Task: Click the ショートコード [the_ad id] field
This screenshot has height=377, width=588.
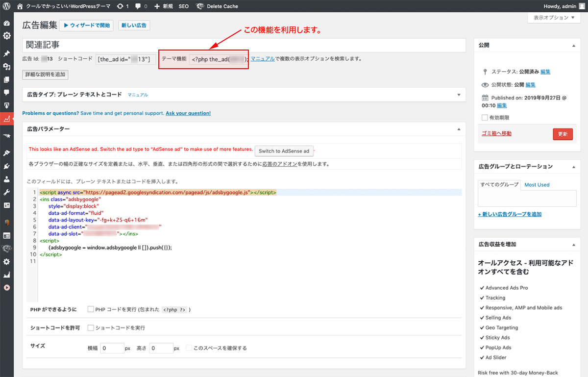Action: [x=125, y=59]
